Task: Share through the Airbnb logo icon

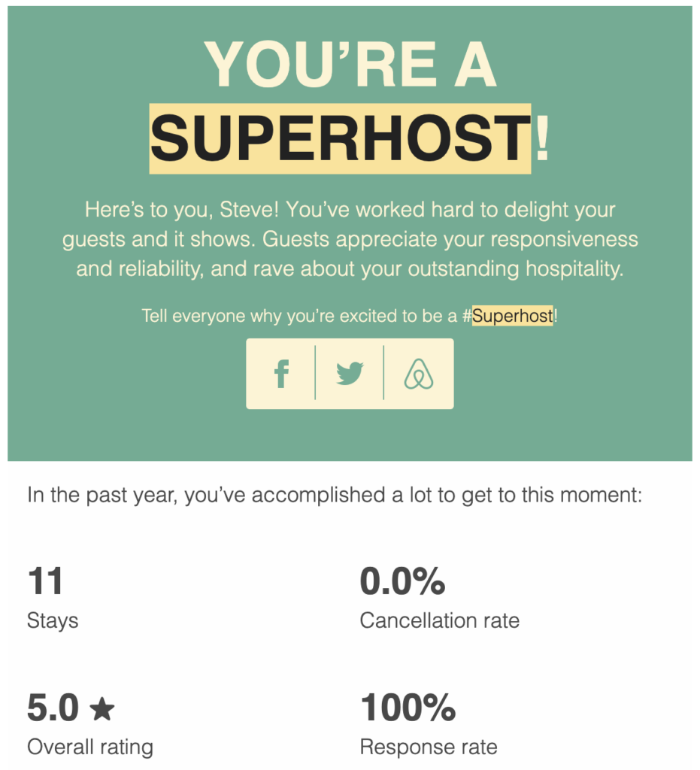Action: coord(419,374)
